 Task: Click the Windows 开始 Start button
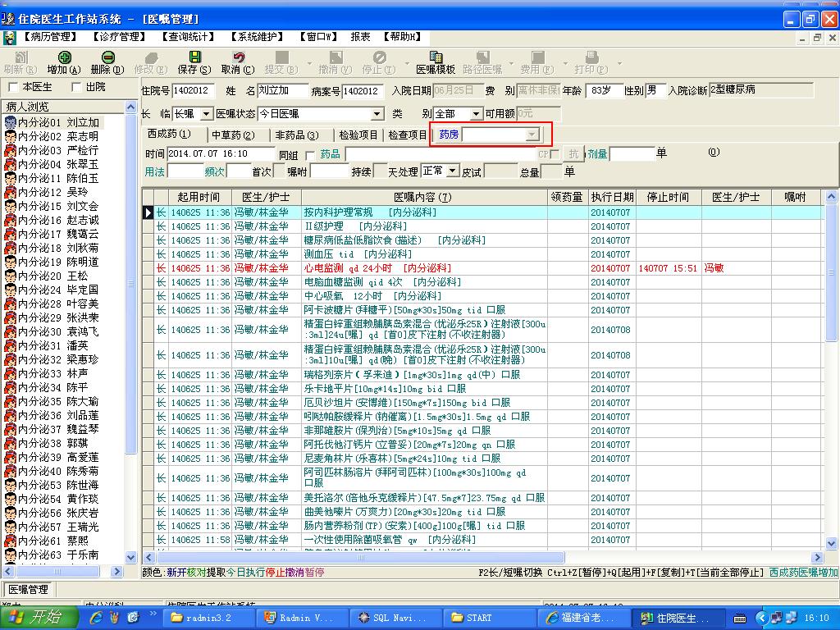pos(39,618)
